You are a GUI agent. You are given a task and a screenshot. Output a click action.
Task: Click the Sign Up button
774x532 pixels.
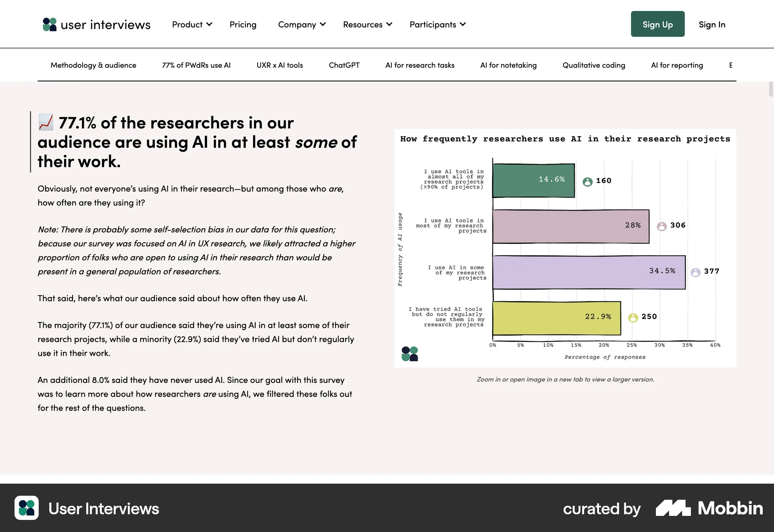coord(657,24)
